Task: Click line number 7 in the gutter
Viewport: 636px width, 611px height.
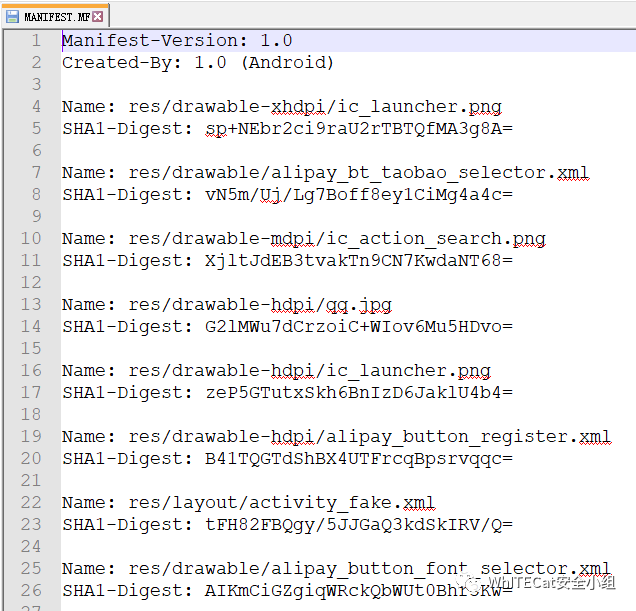Action: [37, 173]
